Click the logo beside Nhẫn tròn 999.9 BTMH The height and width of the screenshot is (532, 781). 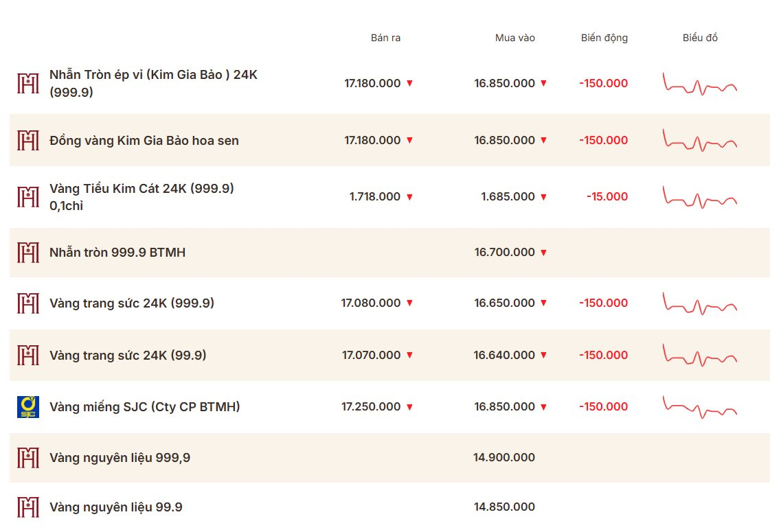(x=28, y=253)
